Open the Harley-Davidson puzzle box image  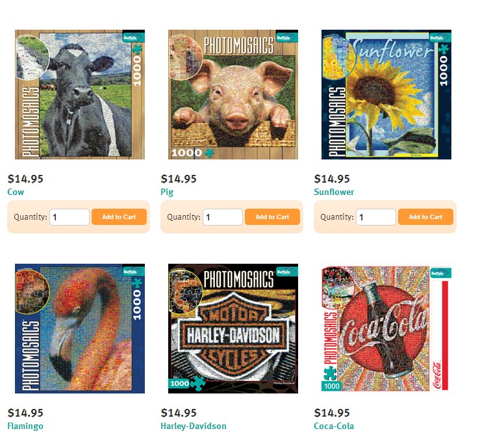[x=233, y=328]
